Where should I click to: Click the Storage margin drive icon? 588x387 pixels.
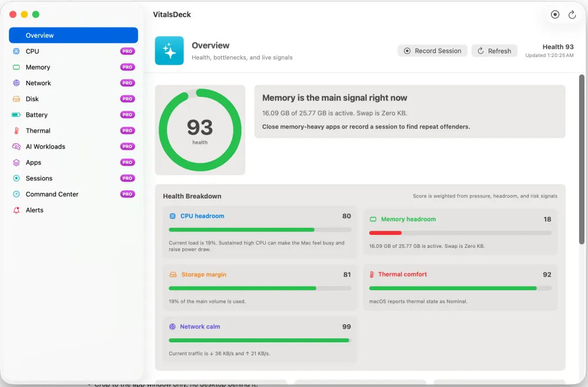pyautogui.click(x=173, y=275)
